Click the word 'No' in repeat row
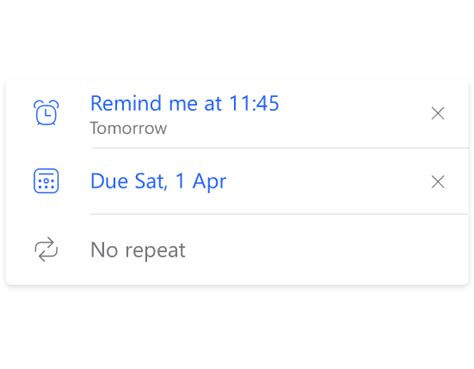This screenshot has height=369, width=474. 104,250
